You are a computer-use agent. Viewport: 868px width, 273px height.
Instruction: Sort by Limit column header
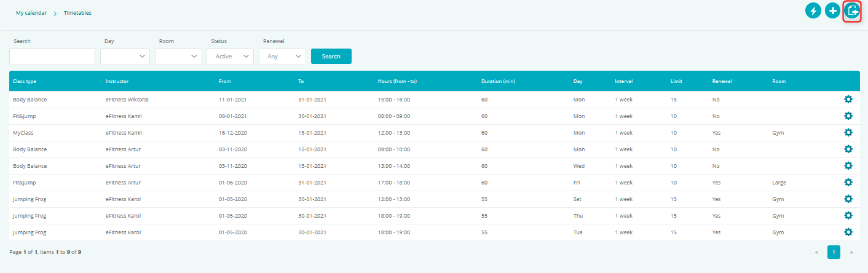(676, 81)
